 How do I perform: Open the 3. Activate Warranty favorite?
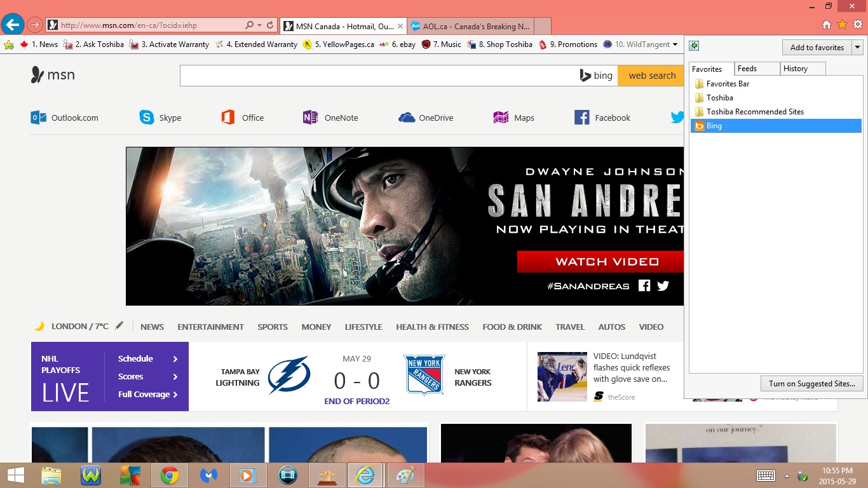169,44
